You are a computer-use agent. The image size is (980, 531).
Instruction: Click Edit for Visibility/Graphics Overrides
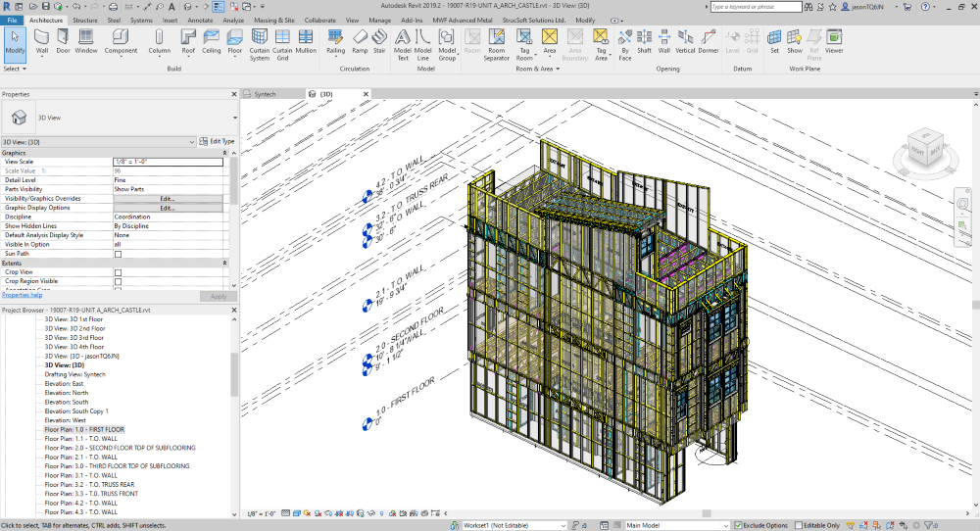pos(167,199)
